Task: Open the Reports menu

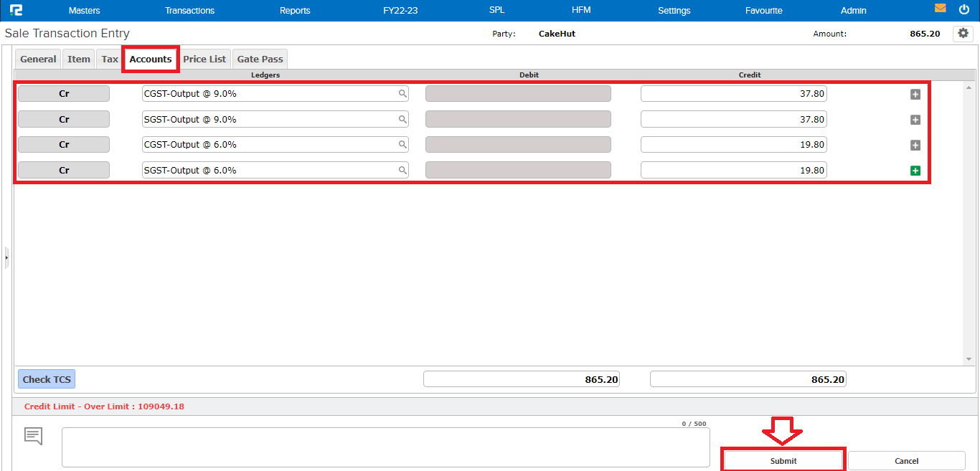Action: pyautogui.click(x=295, y=10)
